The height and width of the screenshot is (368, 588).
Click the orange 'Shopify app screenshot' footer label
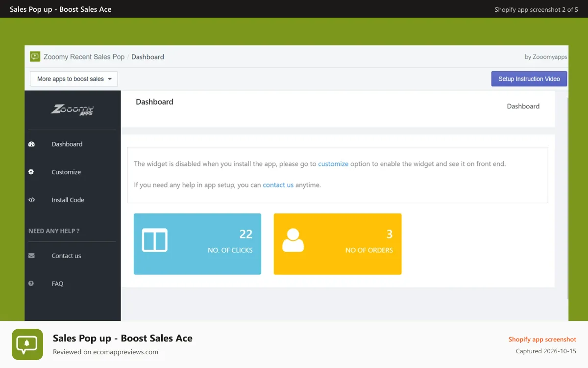pos(542,340)
